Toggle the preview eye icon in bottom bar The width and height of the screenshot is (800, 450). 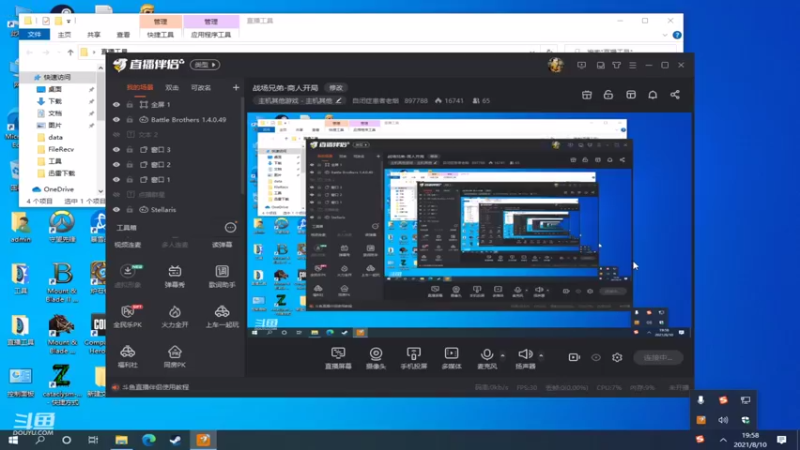point(596,357)
